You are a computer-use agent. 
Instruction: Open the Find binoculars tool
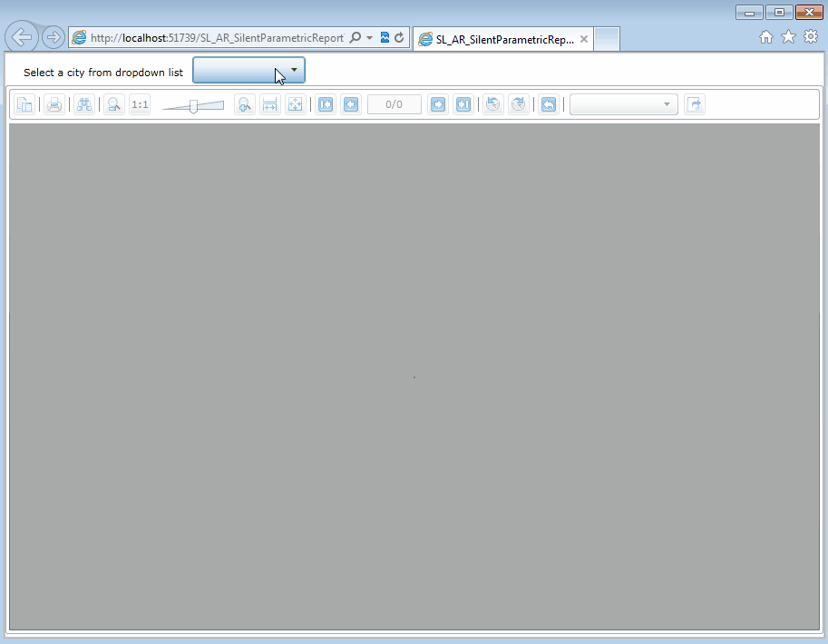point(84,104)
